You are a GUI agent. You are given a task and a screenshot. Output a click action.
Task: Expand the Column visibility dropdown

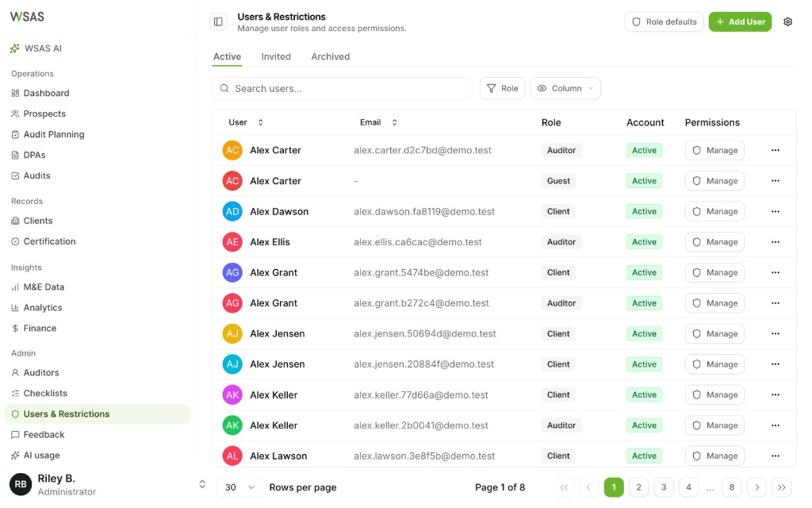coord(565,89)
